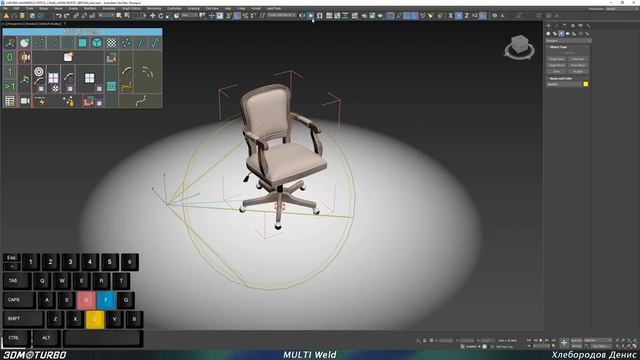Image resolution: width=640 pixels, height=360 pixels.
Task: Click the checkerboard icon in script panel
Action: [x=111, y=43]
